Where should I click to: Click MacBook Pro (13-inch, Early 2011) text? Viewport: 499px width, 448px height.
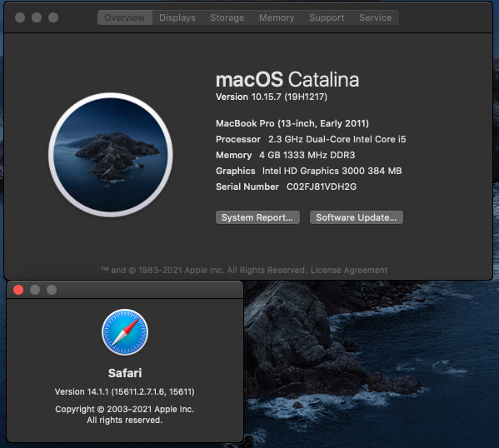(292, 123)
